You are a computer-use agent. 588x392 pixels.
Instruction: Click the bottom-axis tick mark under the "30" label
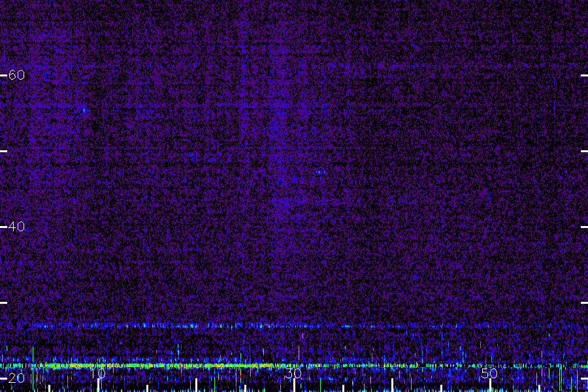tap(294, 385)
